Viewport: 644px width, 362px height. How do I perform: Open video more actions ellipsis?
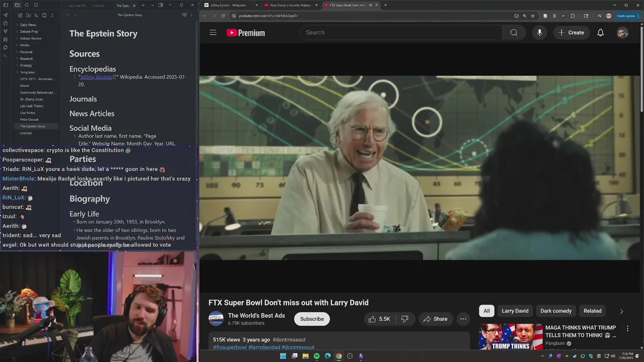[x=463, y=319]
